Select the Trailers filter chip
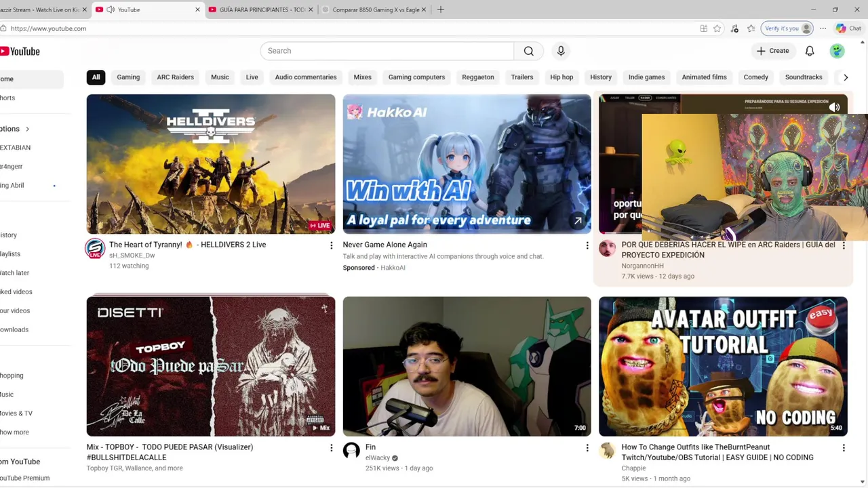This screenshot has width=868, height=488. pos(522,77)
